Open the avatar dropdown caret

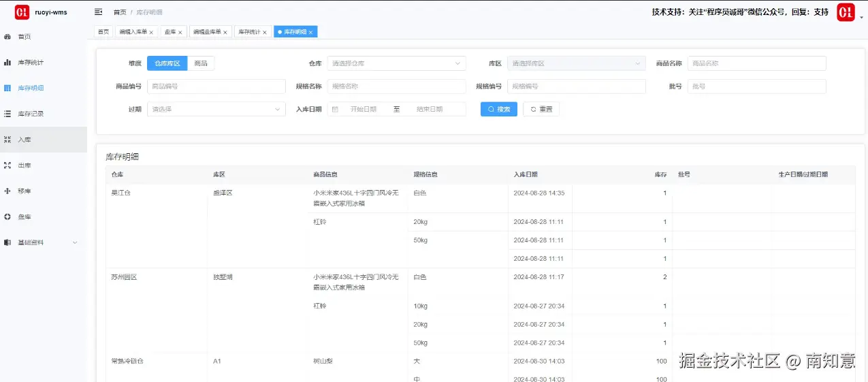(x=861, y=18)
